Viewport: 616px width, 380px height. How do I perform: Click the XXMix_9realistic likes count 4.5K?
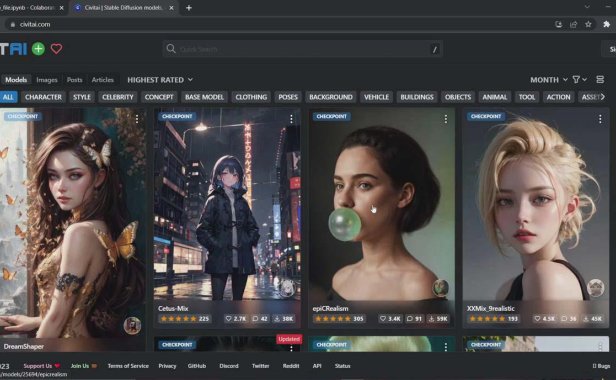coord(544,319)
